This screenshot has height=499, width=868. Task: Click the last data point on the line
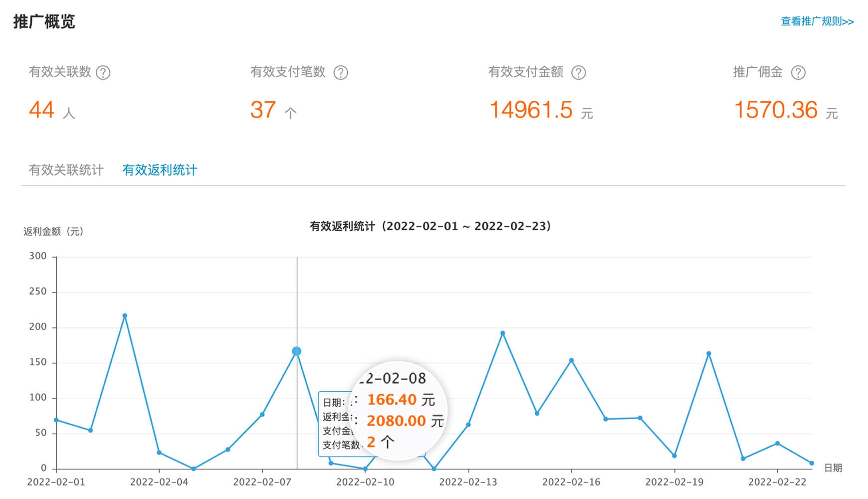pos(812,464)
